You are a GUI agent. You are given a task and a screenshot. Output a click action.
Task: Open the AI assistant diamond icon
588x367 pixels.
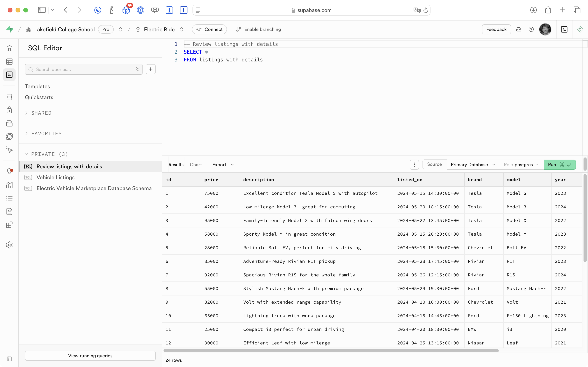pos(580,29)
